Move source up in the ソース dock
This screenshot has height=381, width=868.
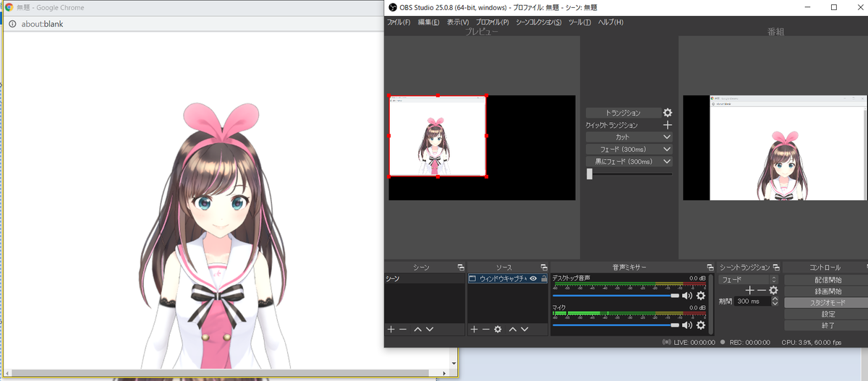tap(513, 329)
